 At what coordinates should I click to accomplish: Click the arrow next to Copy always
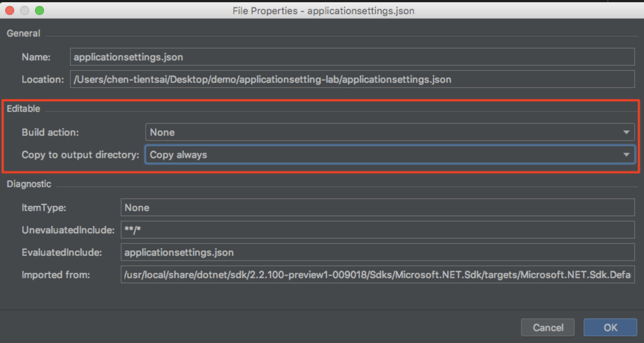(x=626, y=155)
